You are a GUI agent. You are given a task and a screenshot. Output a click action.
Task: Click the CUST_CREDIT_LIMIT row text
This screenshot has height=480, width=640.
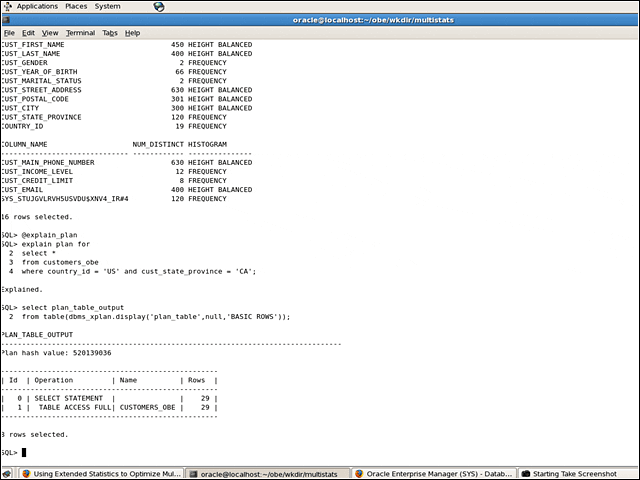click(x=114, y=180)
